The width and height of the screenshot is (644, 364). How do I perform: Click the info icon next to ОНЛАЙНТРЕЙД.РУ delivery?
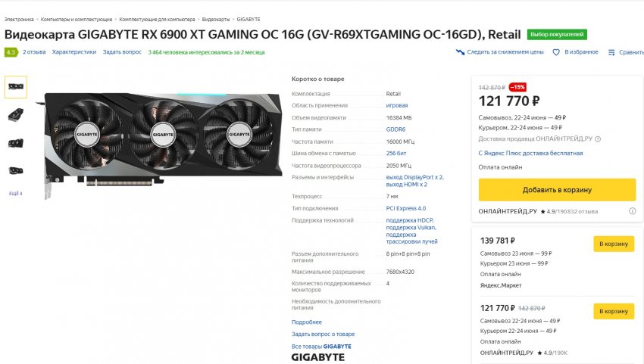click(598, 139)
